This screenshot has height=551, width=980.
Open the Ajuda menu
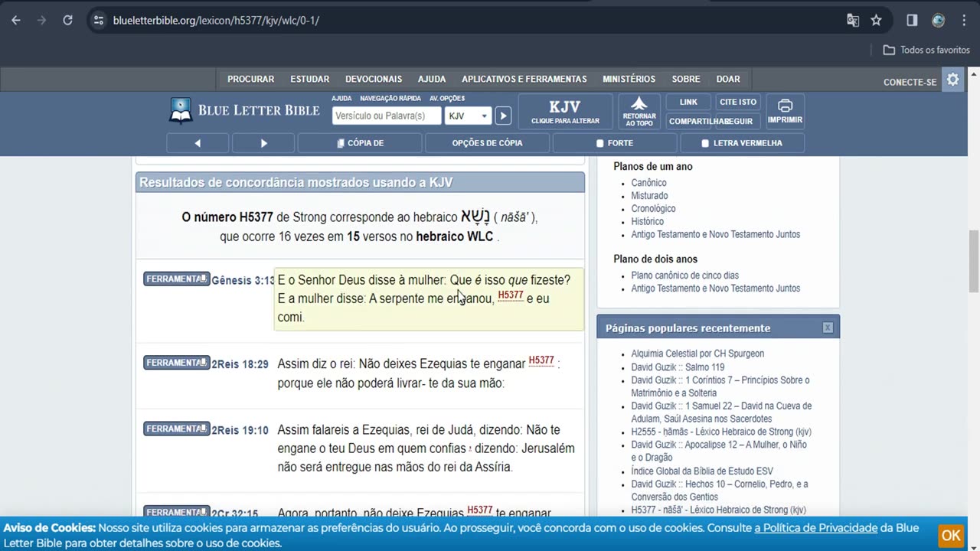[432, 79]
